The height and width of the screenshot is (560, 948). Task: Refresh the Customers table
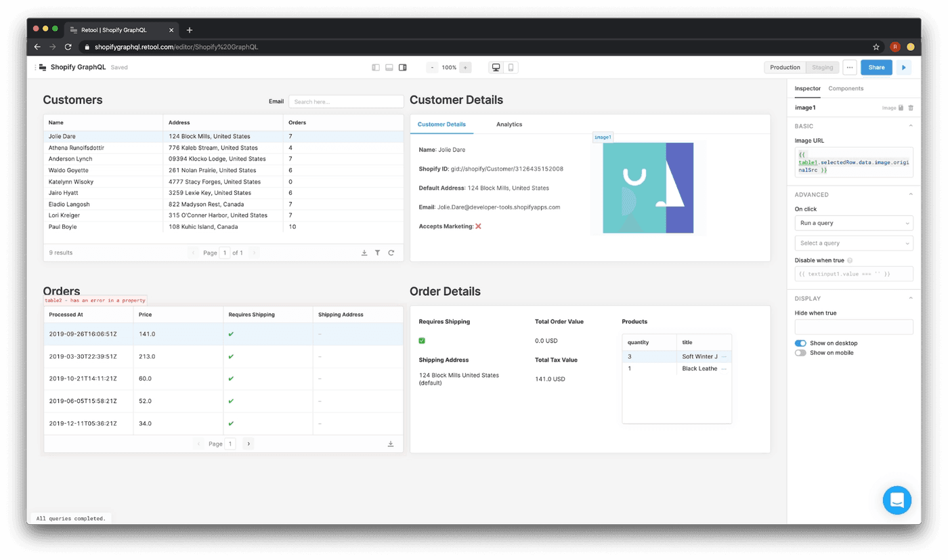pyautogui.click(x=391, y=253)
